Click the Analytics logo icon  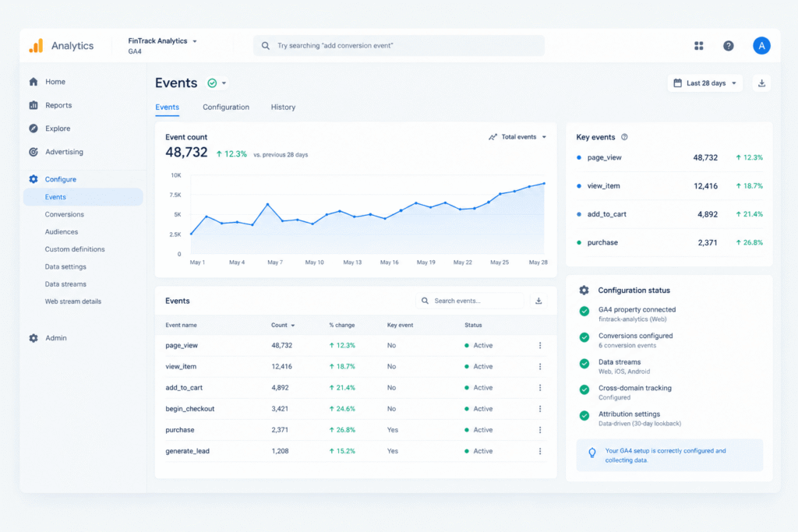click(36, 46)
